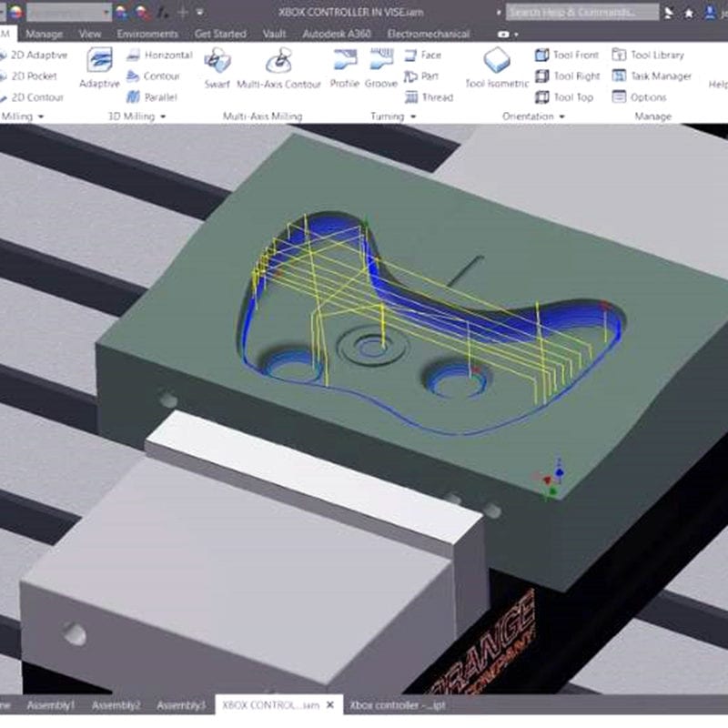Click the Multi-Axis Milling panel label
This screenshot has width=728, height=728.
(x=262, y=116)
